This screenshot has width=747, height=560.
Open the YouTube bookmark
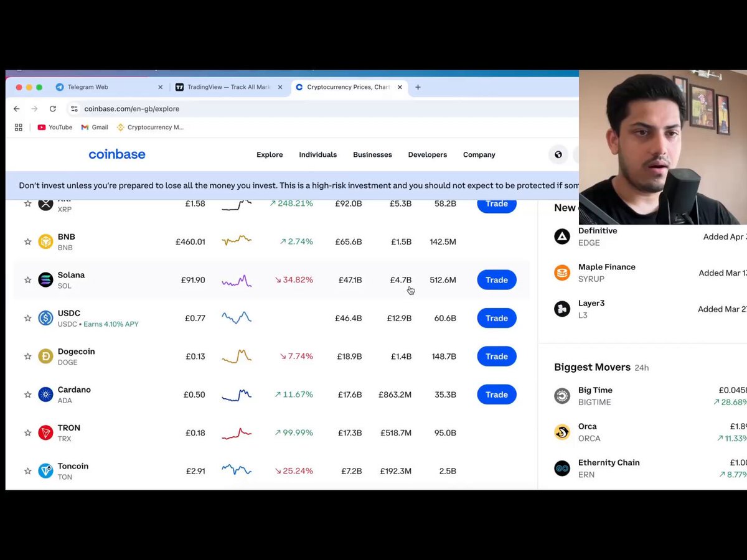[x=55, y=128]
